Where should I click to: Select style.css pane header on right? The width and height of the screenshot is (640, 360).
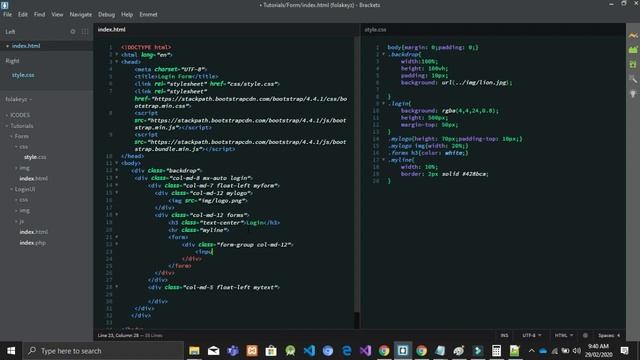pyautogui.click(x=375, y=29)
